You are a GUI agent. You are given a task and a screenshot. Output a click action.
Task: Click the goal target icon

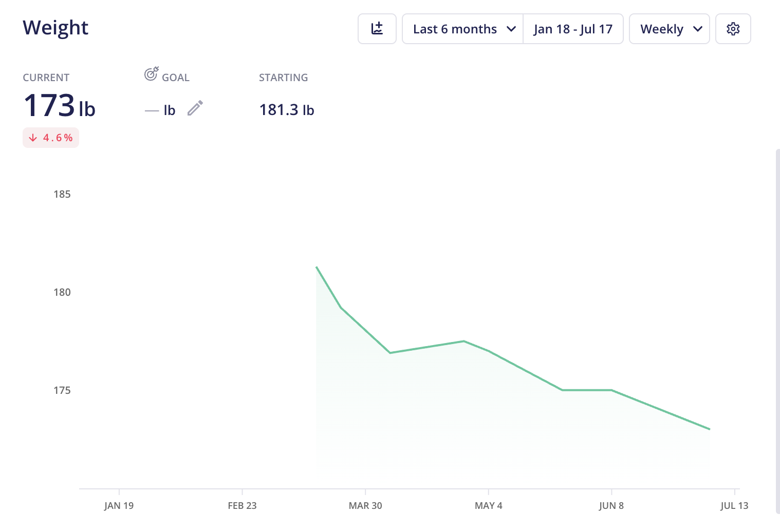point(151,74)
